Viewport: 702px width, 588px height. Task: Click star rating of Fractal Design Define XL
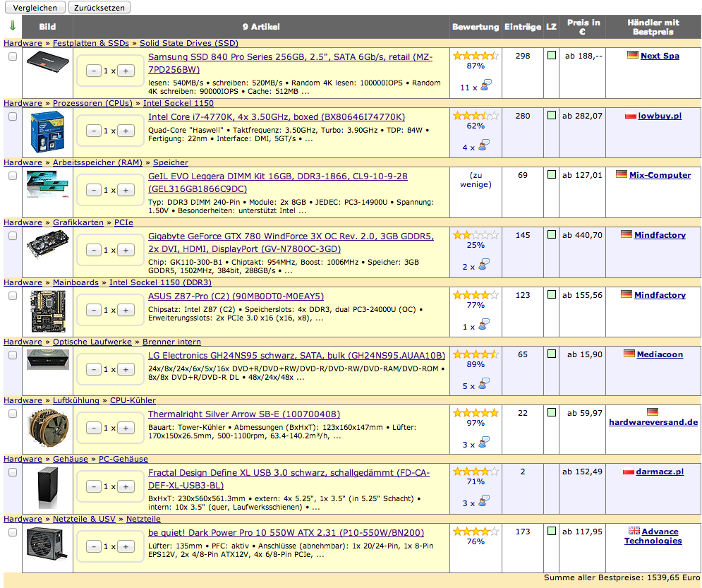coord(476,472)
